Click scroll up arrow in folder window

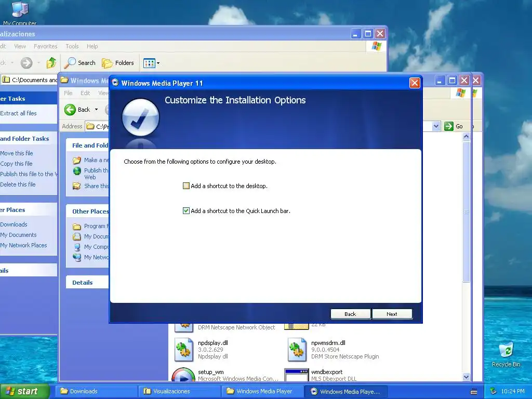pyautogui.click(x=466, y=137)
